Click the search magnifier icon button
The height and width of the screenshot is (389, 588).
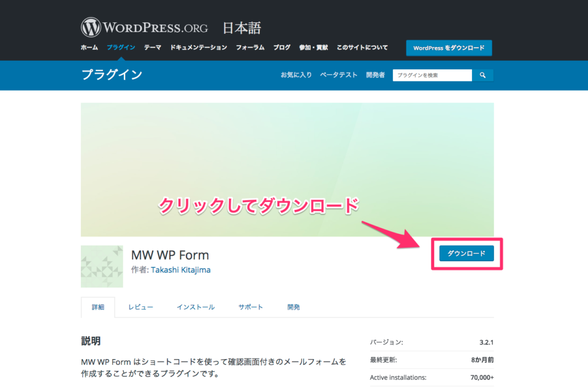tap(482, 75)
